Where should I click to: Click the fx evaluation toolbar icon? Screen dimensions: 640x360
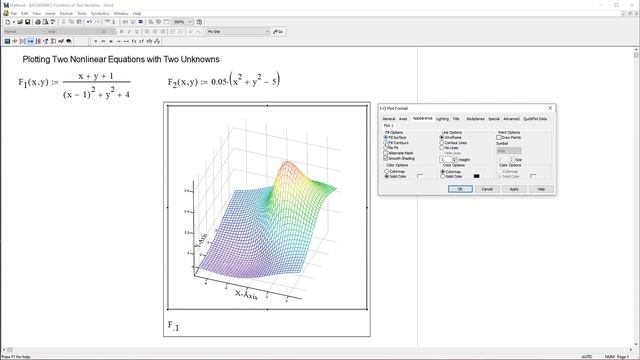134,41
